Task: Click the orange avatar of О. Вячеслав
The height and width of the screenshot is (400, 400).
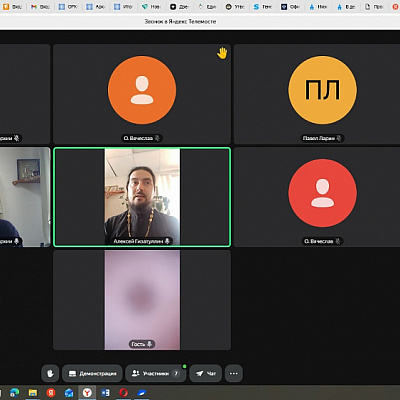Action: [142, 90]
